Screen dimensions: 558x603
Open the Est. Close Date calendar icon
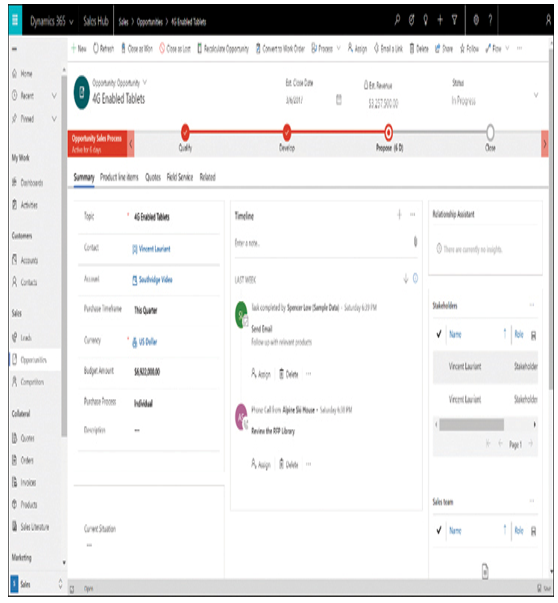point(339,100)
